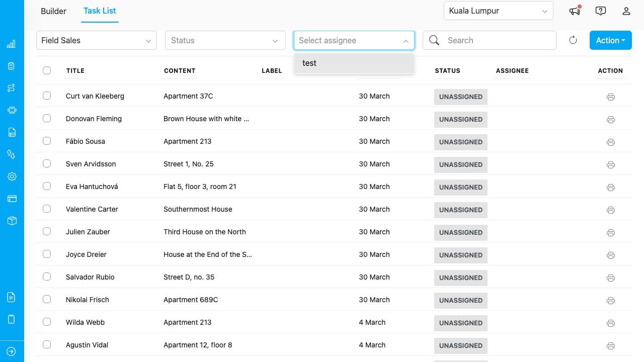Check the Valentine Carter row checkbox
Screen dimensions: 644x362
pyautogui.click(x=47, y=209)
